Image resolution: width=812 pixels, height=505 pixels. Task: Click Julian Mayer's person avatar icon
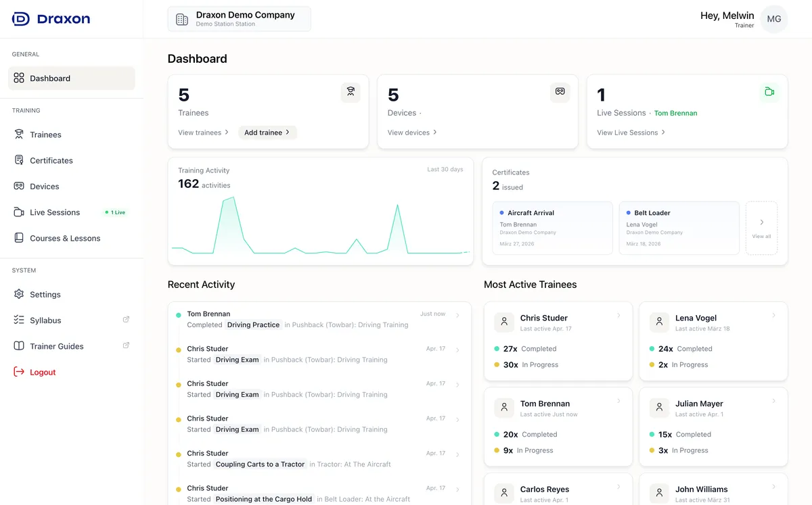(659, 408)
